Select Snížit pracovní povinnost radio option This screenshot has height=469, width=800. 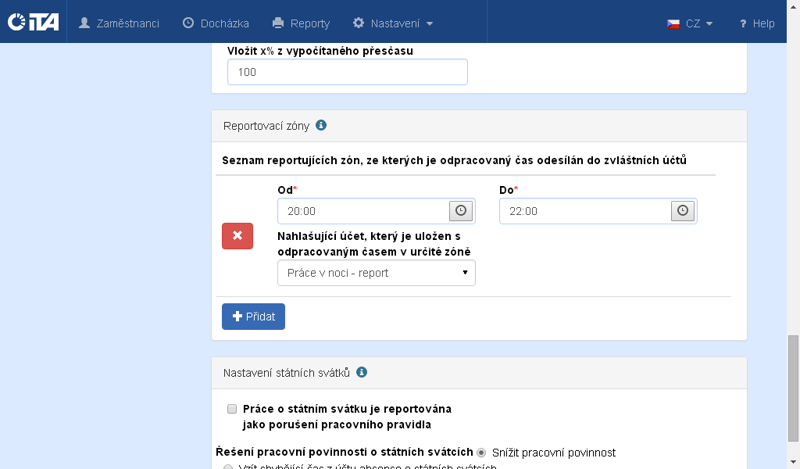coord(481,452)
